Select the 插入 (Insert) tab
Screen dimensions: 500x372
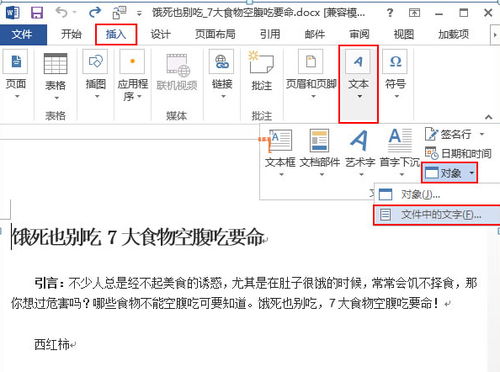(116, 34)
